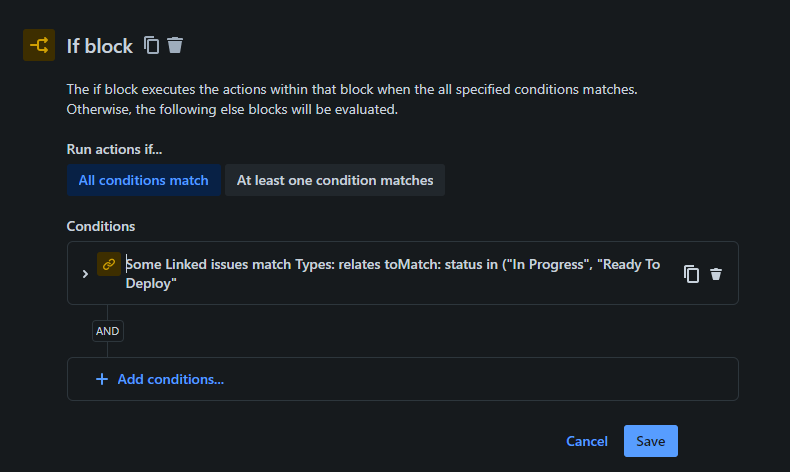Image resolution: width=790 pixels, height=472 pixels.
Task: Select the "All conditions match" option
Action: point(143,180)
